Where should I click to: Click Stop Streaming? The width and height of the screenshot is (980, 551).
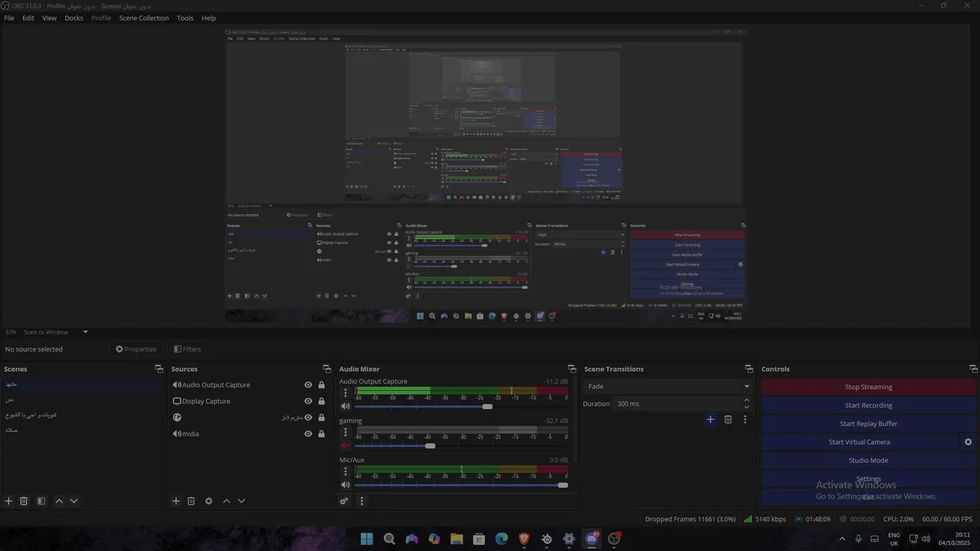click(868, 387)
